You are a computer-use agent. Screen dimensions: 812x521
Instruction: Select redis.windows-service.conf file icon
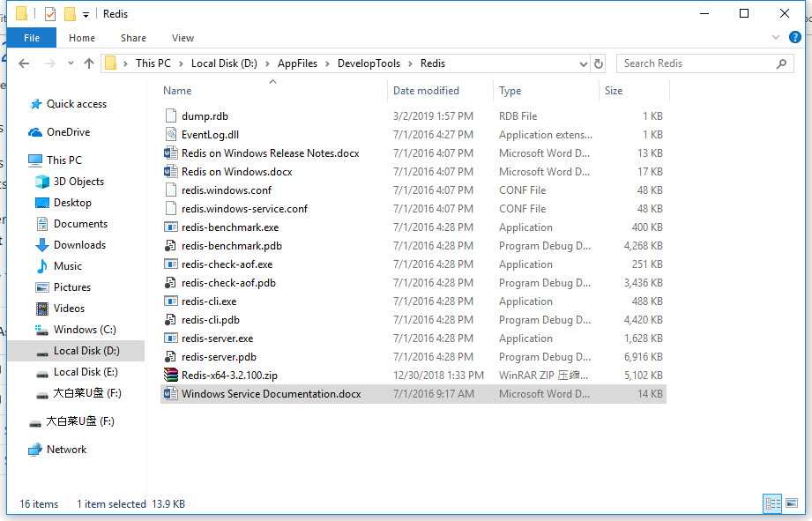click(x=171, y=209)
